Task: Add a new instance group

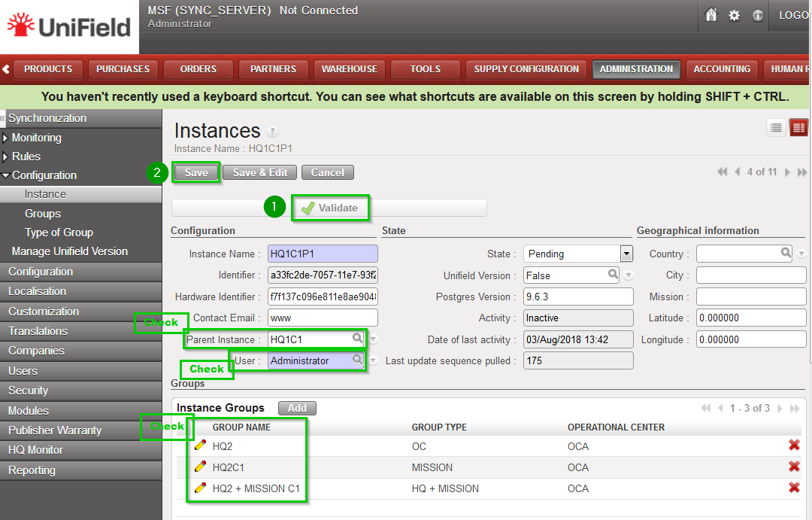Action: pos(297,408)
